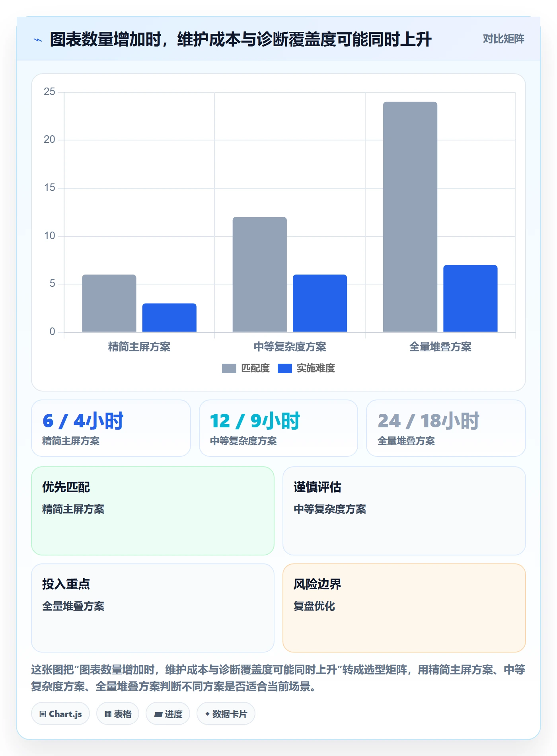Click the 精简主屏方案 x-axis label
This screenshot has width=557, height=756.
tap(139, 347)
